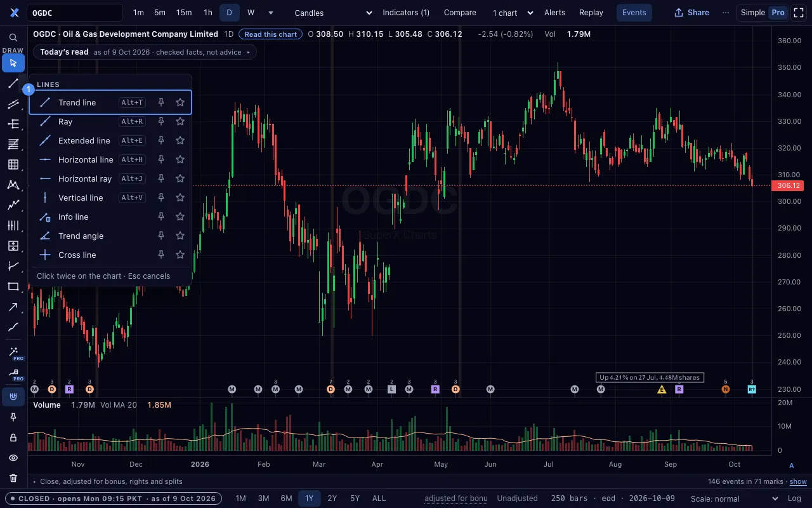The height and width of the screenshot is (508, 812).
Task: Expand more timeframes dropdown arrow
Action: [271, 13]
